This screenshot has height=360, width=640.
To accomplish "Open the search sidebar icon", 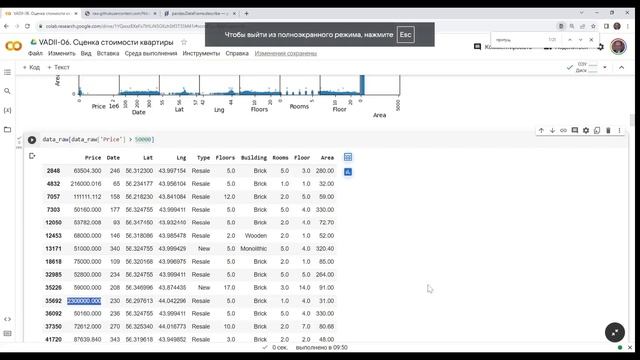I will (x=7, y=91).
